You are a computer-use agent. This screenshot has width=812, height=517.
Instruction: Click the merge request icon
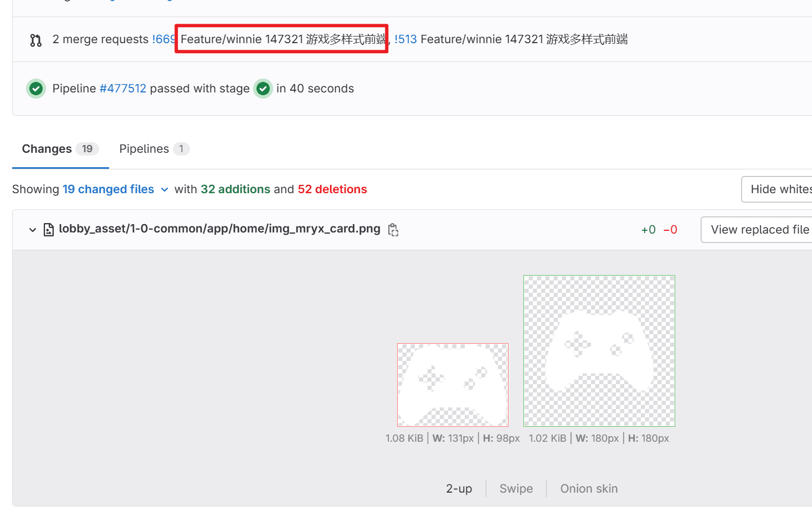(x=36, y=40)
